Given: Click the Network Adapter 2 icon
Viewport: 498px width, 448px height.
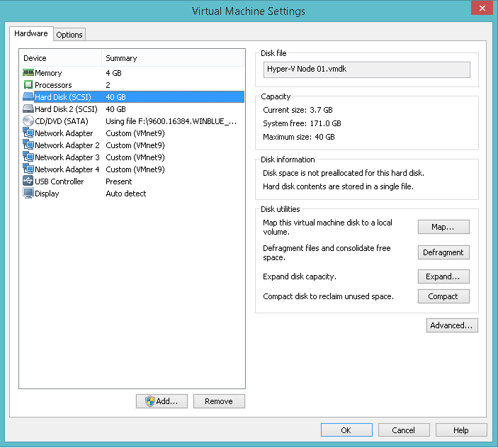Looking at the screenshot, I should coord(28,145).
